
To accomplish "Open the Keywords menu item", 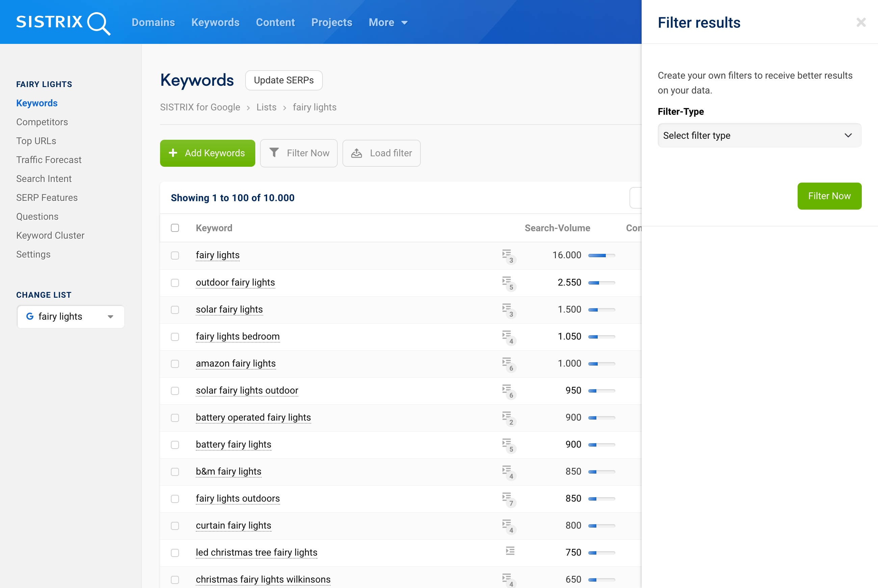I will 215,22.
